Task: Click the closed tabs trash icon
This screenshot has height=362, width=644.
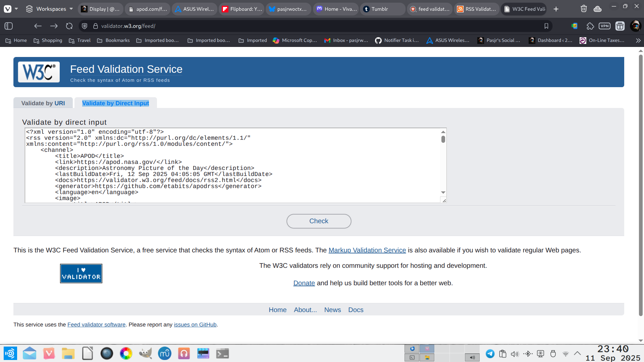Action: pyautogui.click(x=584, y=9)
